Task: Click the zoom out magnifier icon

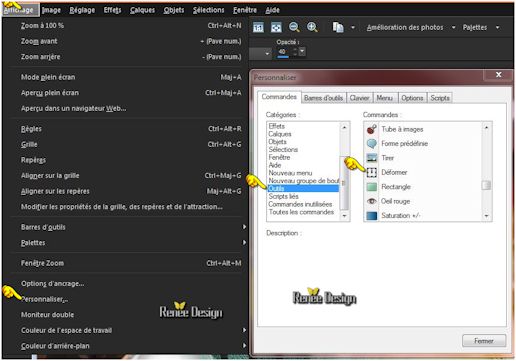Action: click(x=294, y=27)
